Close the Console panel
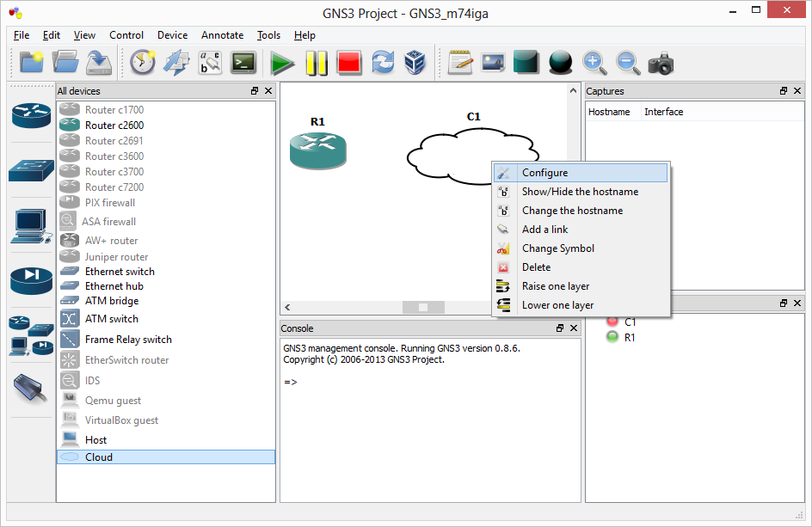 tap(574, 328)
